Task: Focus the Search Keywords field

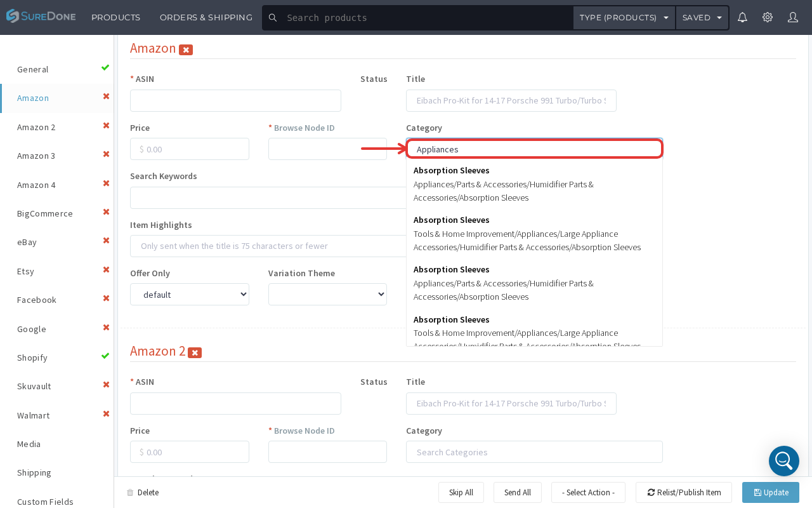Action: pyautogui.click(x=268, y=197)
